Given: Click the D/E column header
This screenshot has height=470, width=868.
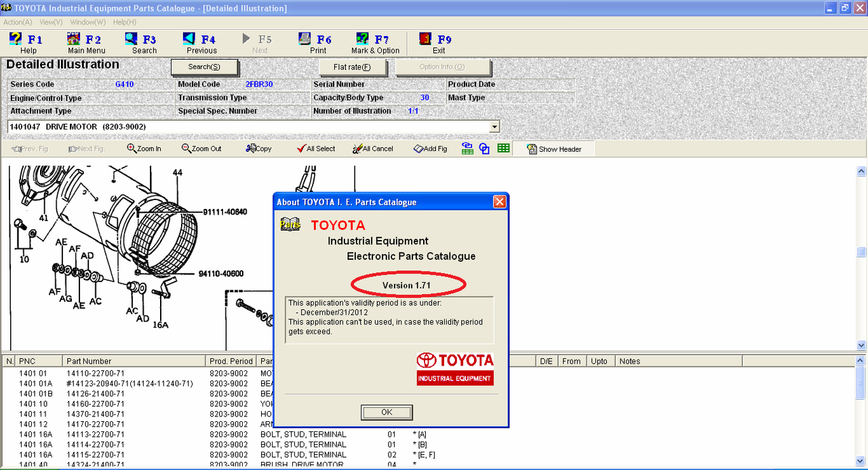Looking at the screenshot, I should (x=547, y=361).
